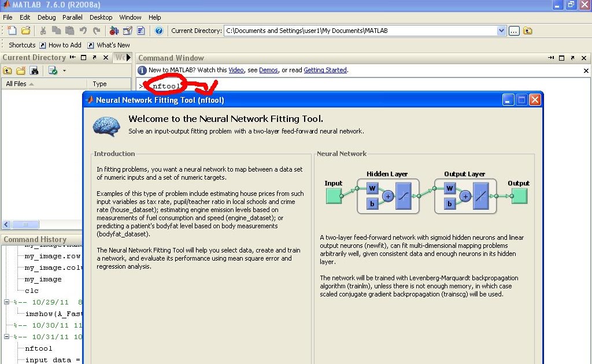Open MATLAB Help question mark icon
The width and height of the screenshot is (592, 364).
[159, 31]
